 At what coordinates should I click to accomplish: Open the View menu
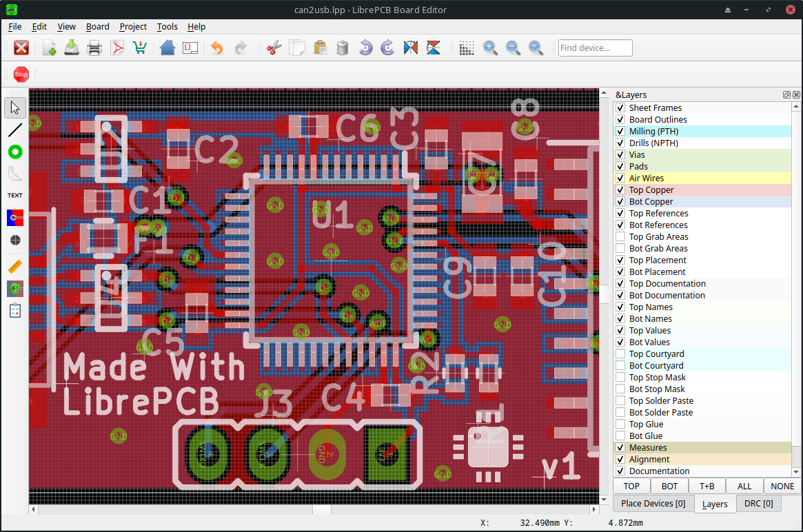tap(67, 27)
